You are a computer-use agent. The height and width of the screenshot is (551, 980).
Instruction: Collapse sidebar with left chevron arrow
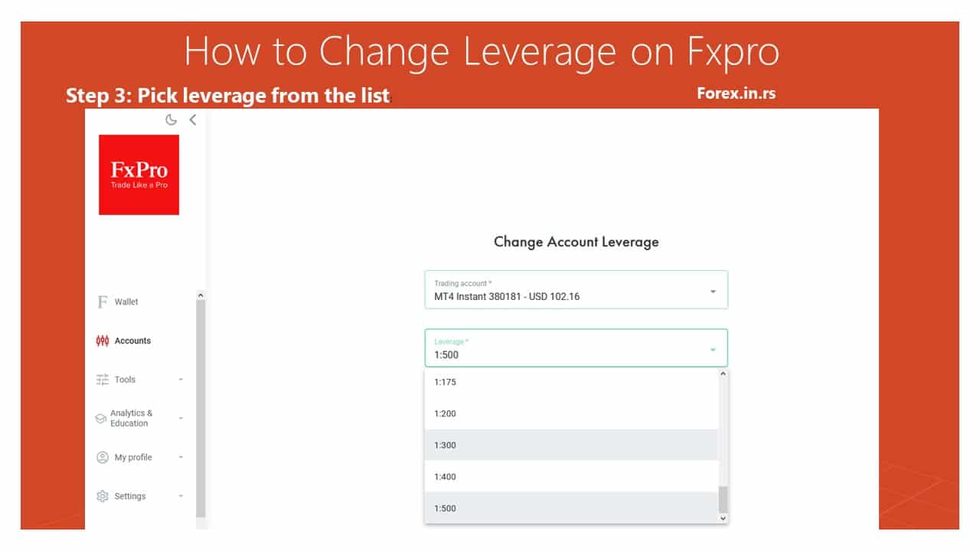pyautogui.click(x=193, y=119)
